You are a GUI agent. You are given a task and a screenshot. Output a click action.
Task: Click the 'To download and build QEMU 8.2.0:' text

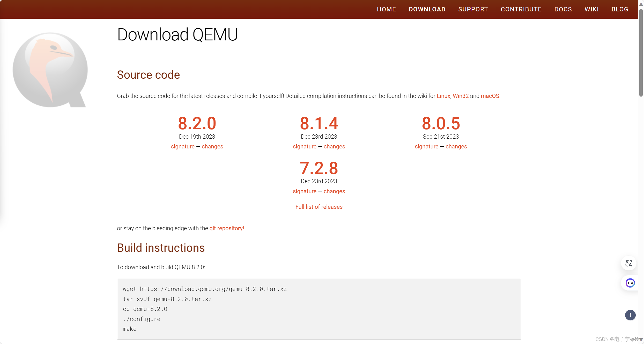(161, 267)
